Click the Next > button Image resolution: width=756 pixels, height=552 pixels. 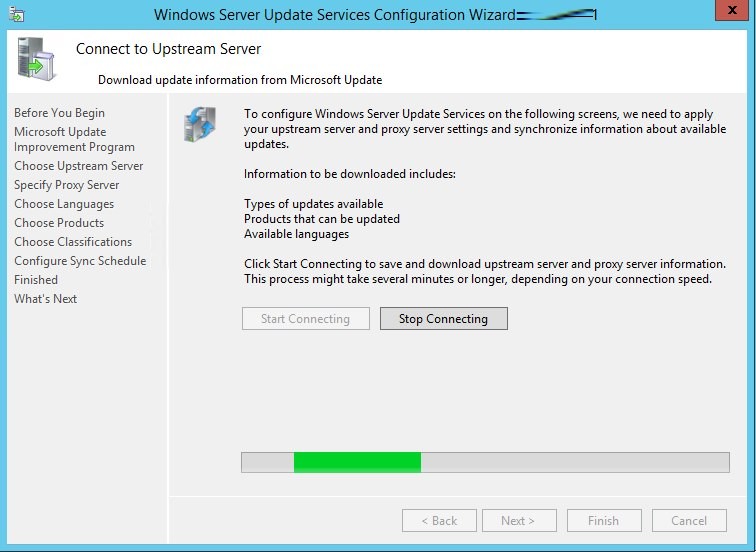point(518,520)
